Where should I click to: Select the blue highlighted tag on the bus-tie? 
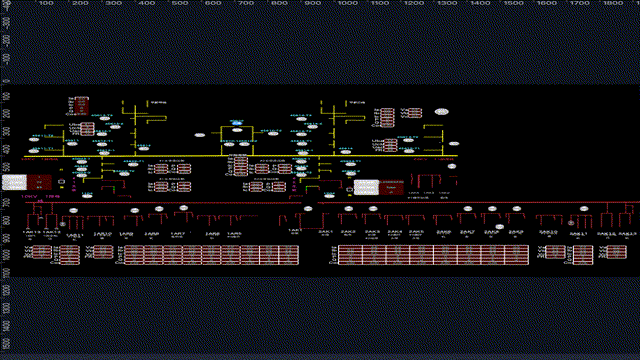click(x=237, y=122)
